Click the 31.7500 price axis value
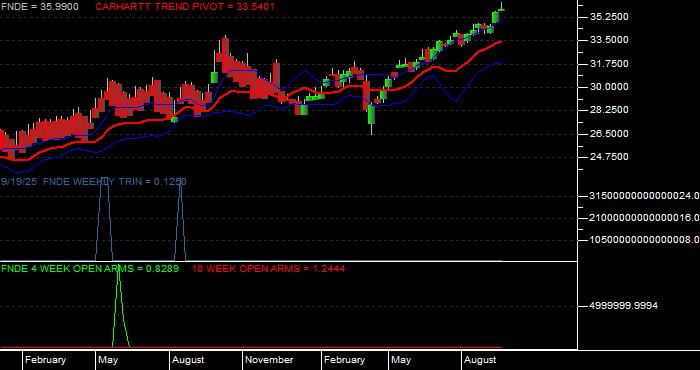Screen dimensions: 700x370 point(609,64)
